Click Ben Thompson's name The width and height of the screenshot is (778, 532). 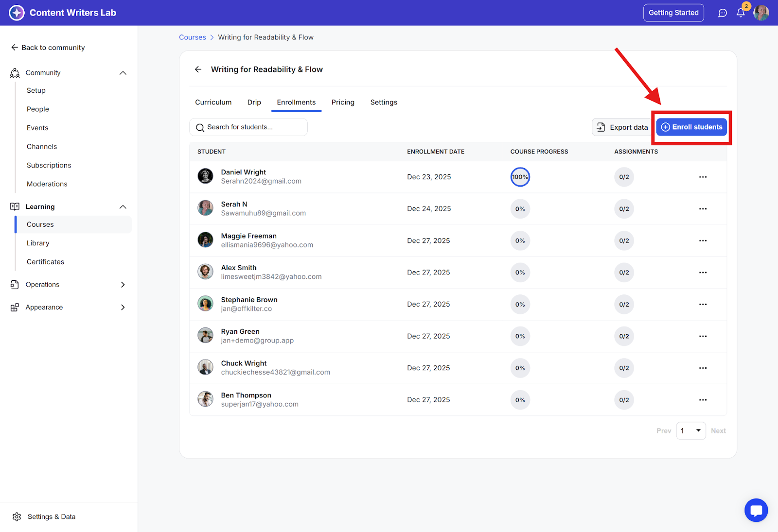click(246, 395)
